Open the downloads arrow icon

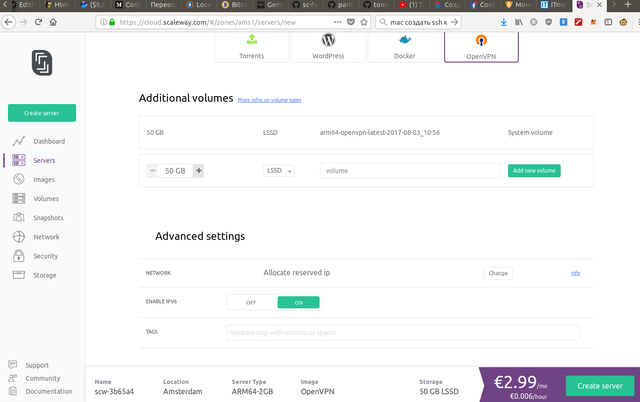click(504, 22)
